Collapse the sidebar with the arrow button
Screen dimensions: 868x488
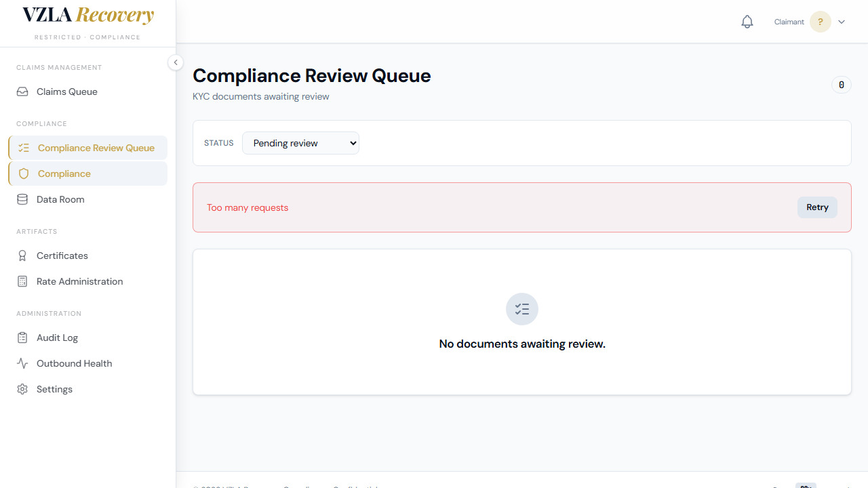tap(176, 62)
